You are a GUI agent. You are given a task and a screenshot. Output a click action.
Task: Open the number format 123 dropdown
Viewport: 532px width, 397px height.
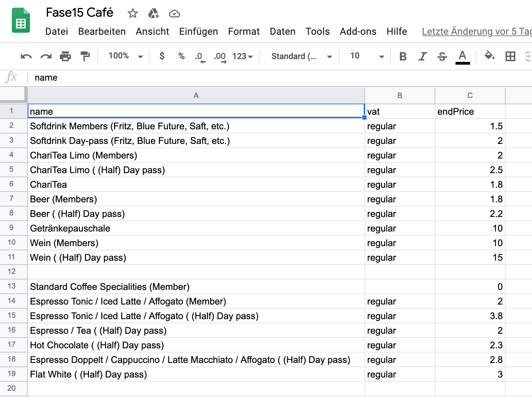coord(243,56)
